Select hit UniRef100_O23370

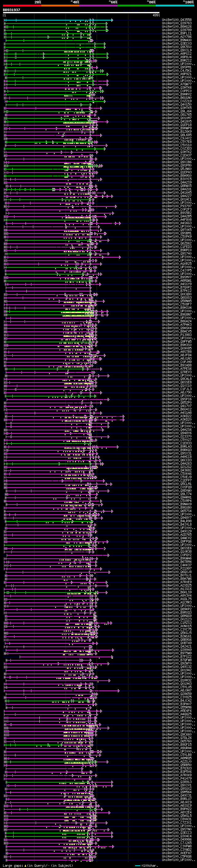[177, 436]
